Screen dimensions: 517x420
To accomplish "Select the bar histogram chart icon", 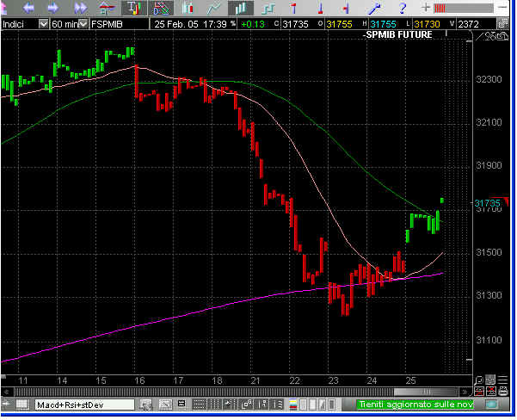I will [241, 8].
